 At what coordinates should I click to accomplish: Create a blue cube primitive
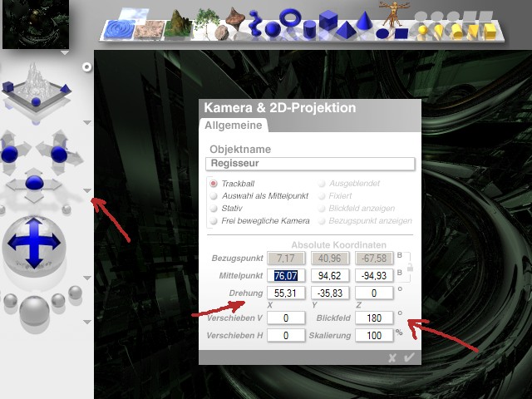pyautogui.click(x=328, y=20)
